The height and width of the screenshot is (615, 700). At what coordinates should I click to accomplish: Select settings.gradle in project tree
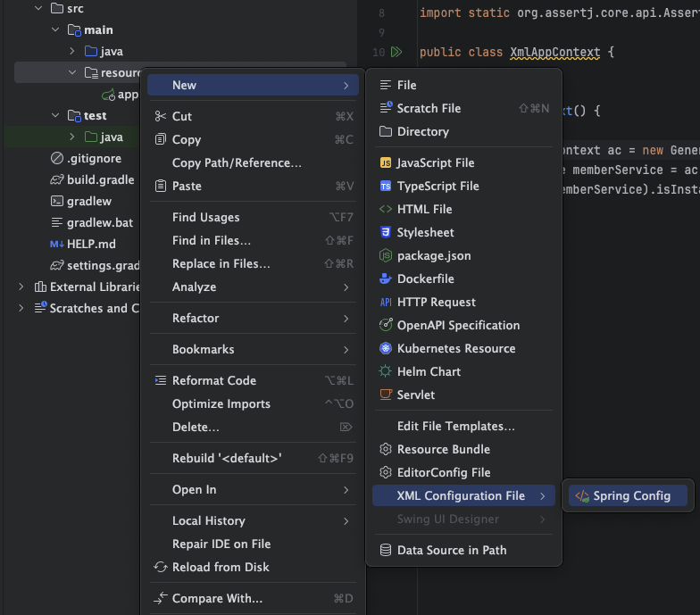tap(104, 266)
